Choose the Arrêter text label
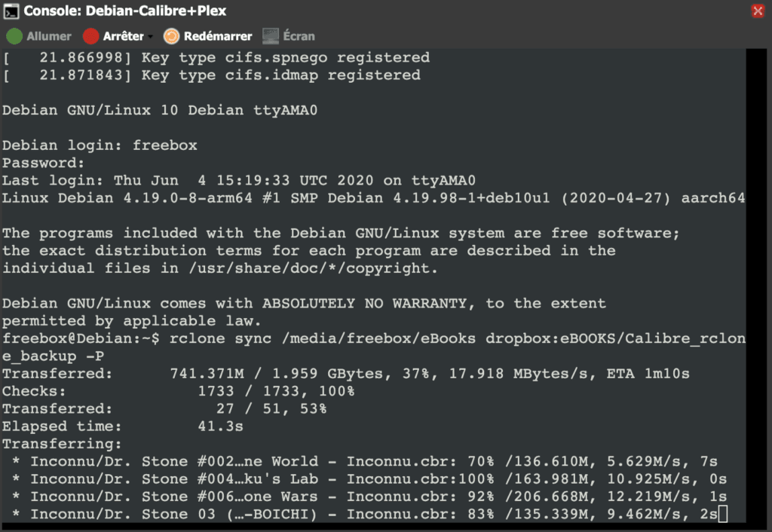The width and height of the screenshot is (772, 532). point(123,36)
